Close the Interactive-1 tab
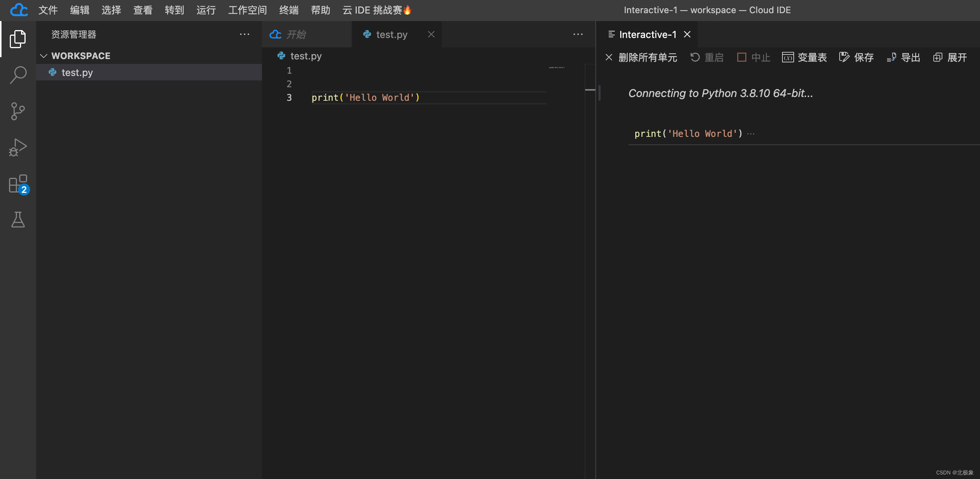 [x=687, y=34]
